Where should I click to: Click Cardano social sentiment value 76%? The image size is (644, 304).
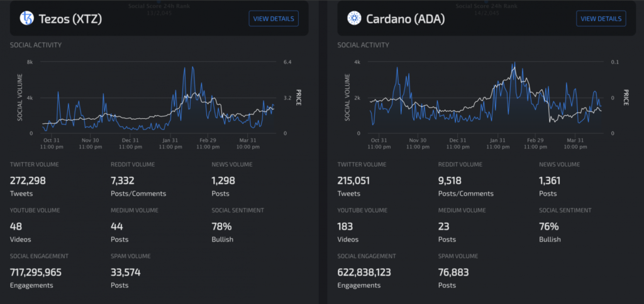[549, 227]
